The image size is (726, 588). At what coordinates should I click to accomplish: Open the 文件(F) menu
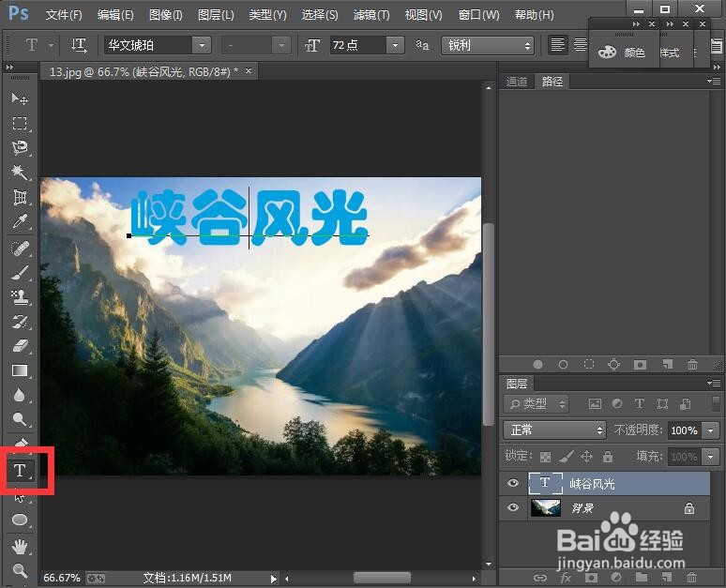(64, 15)
